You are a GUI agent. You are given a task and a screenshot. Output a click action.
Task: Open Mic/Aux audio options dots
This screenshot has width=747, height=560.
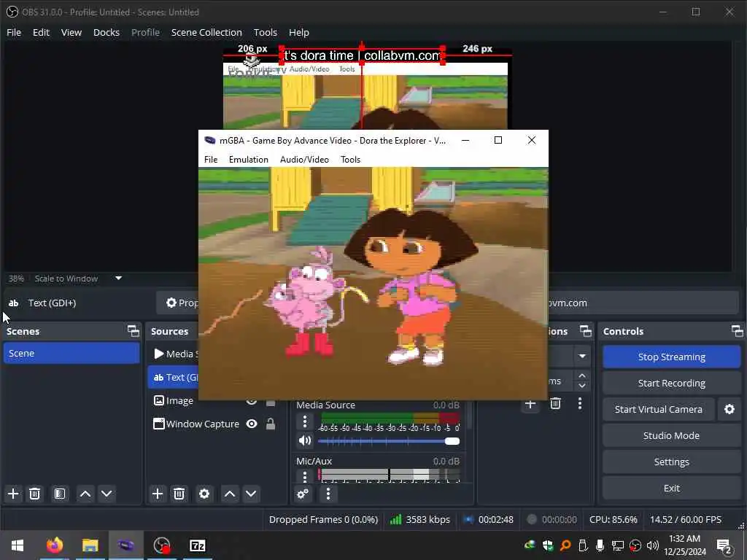[305, 476]
